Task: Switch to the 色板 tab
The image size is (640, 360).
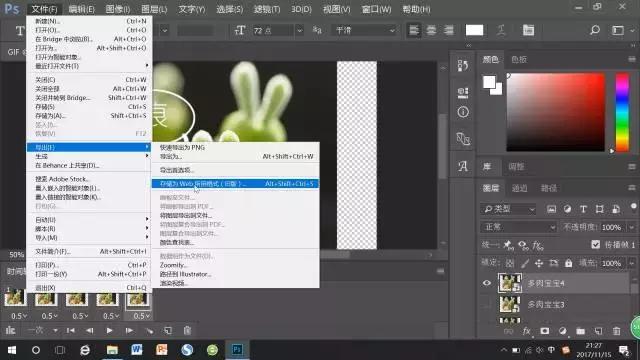Action: (x=519, y=60)
